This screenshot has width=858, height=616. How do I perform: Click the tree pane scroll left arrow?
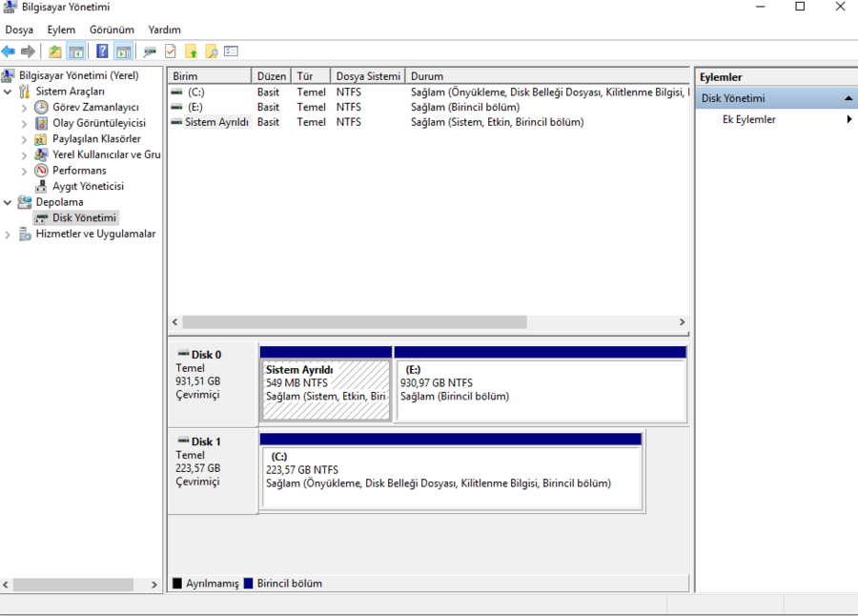[6, 585]
